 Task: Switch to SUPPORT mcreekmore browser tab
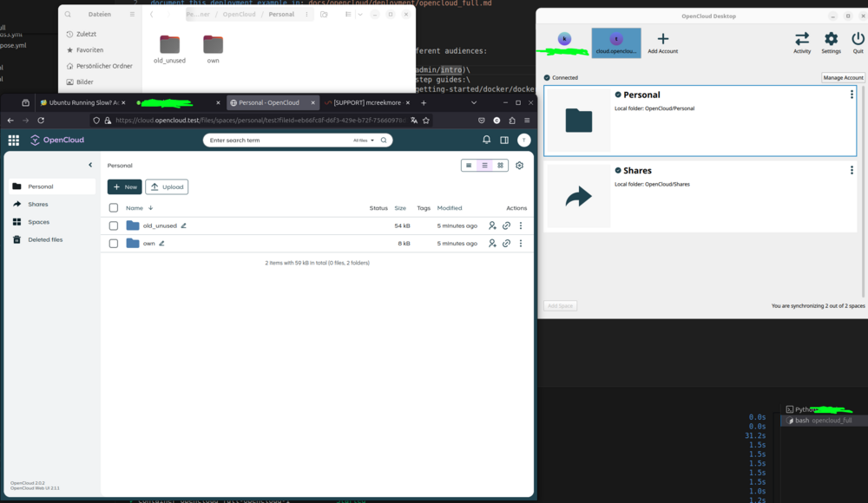367,103
